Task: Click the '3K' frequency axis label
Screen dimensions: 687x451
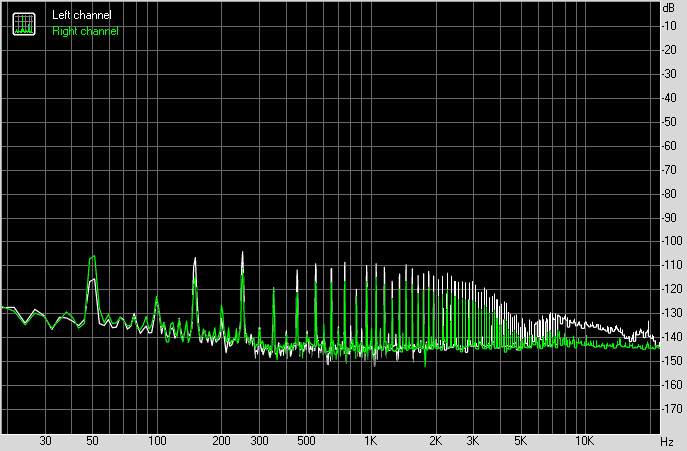Action: coord(473,441)
